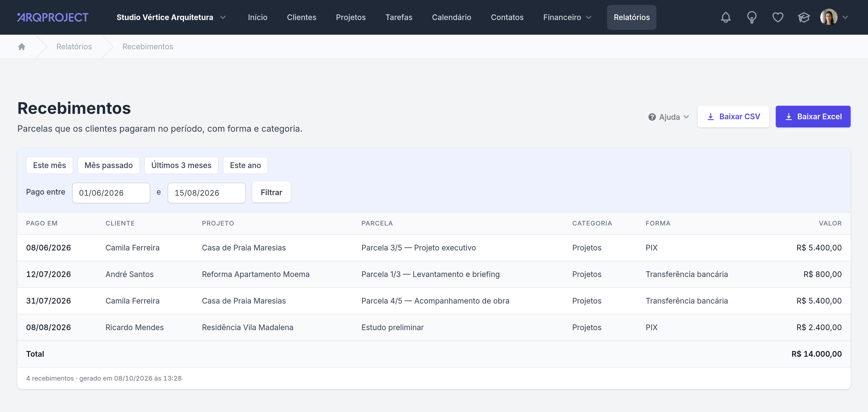The image size is (868, 412).
Task: Go to Projetos in navigation
Action: pyautogui.click(x=350, y=17)
